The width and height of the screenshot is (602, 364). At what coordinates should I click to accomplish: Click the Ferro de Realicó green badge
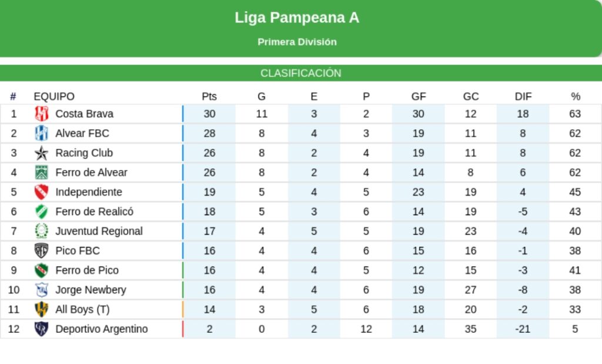click(42, 212)
